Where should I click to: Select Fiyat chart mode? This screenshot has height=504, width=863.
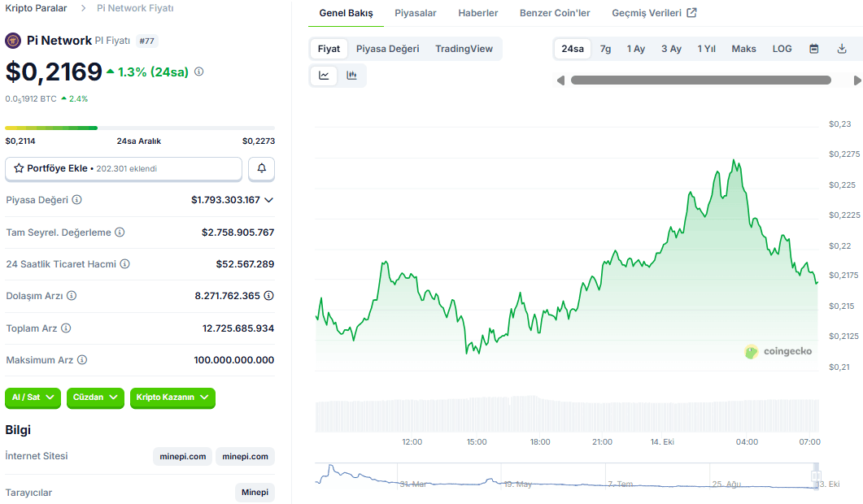[329, 49]
